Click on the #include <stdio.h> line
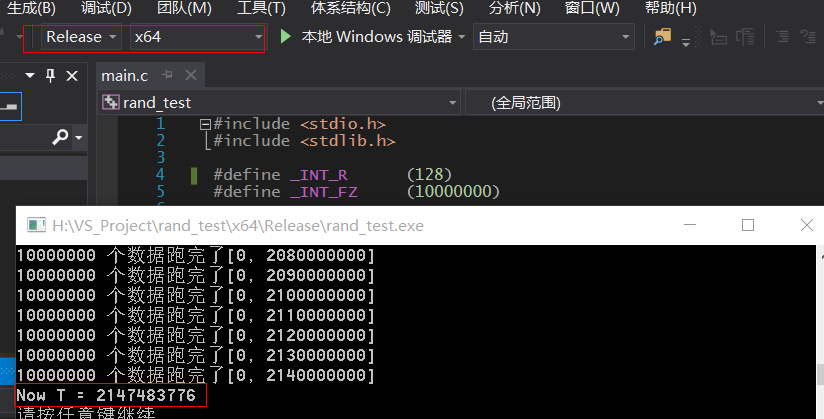 coord(300,124)
